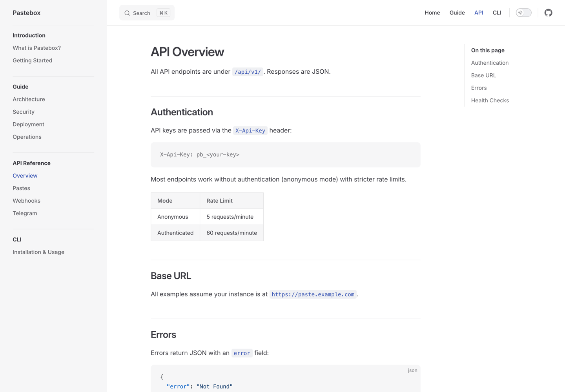Viewport: 565px width, 392px height.
Task: Open Pastes API reference page
Action: [21, 188]
